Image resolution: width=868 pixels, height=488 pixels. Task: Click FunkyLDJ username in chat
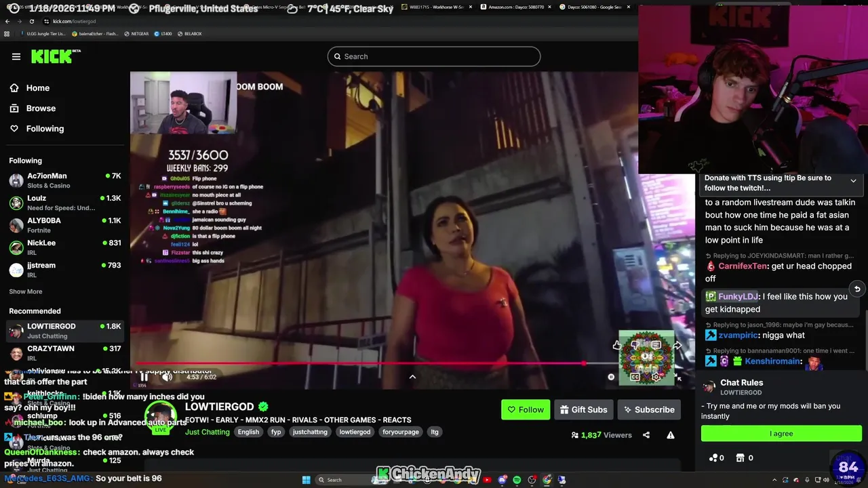tap(738, 296)
